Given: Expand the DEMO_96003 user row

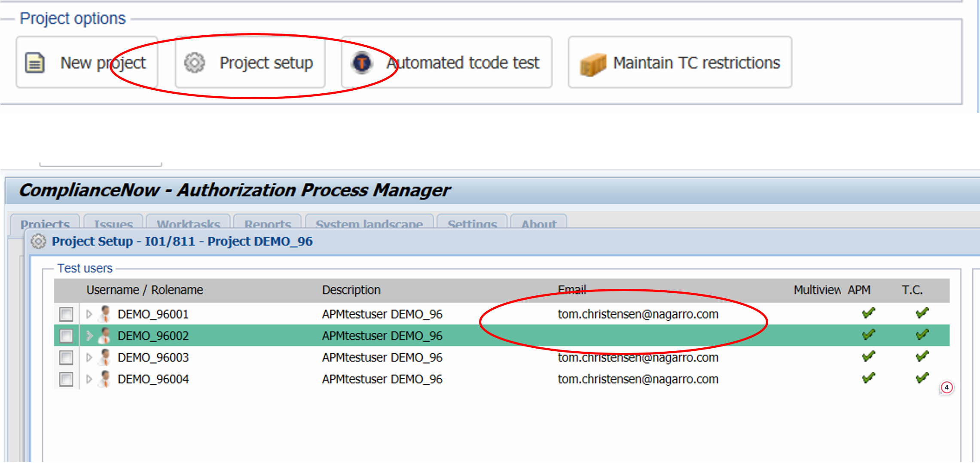Looking at the screenshot, I should coord(89,358).
